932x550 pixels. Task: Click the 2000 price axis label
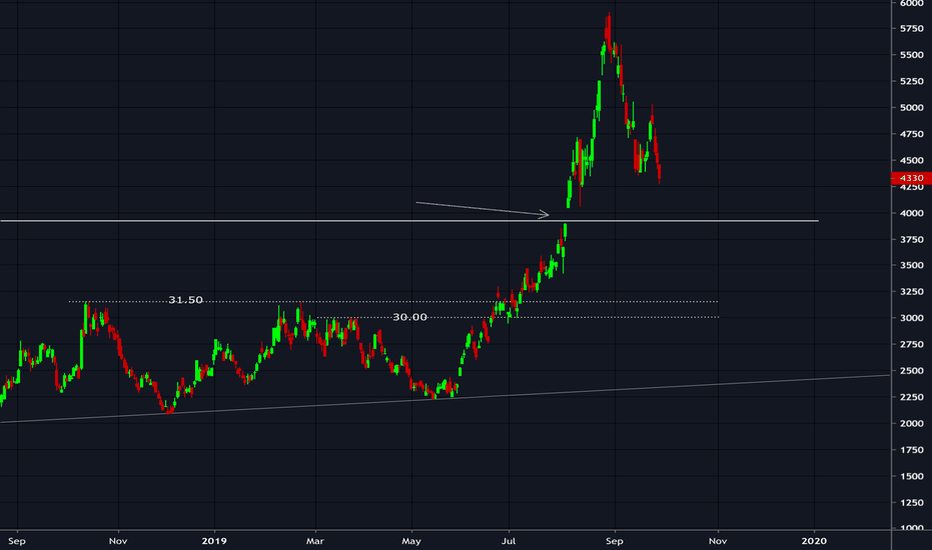912,423
